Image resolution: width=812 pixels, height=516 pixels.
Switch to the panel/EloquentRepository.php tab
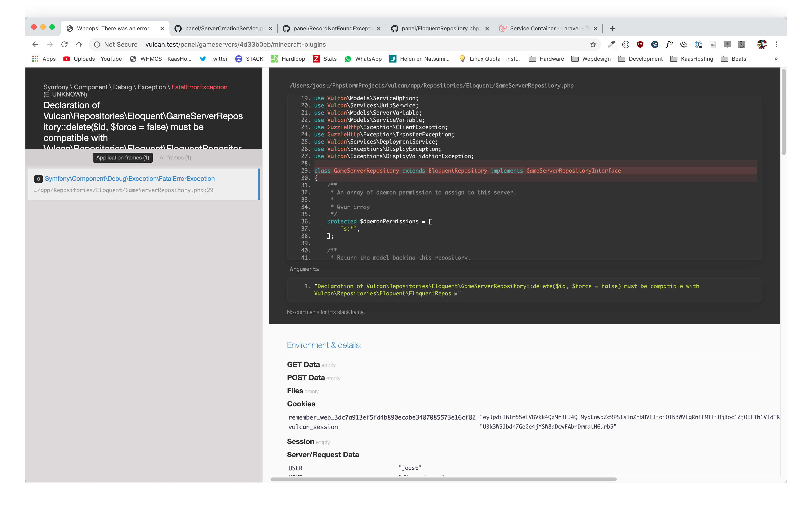click(440, 28)
